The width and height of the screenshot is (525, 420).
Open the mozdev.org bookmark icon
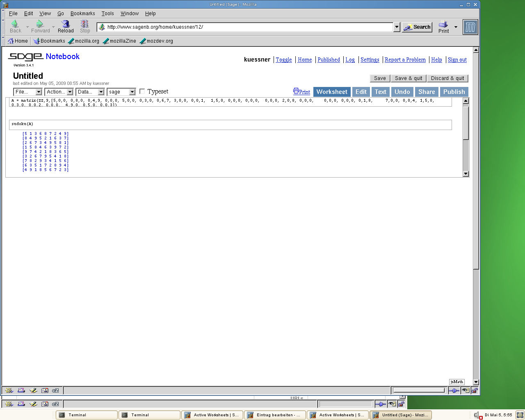coord(143,41)
